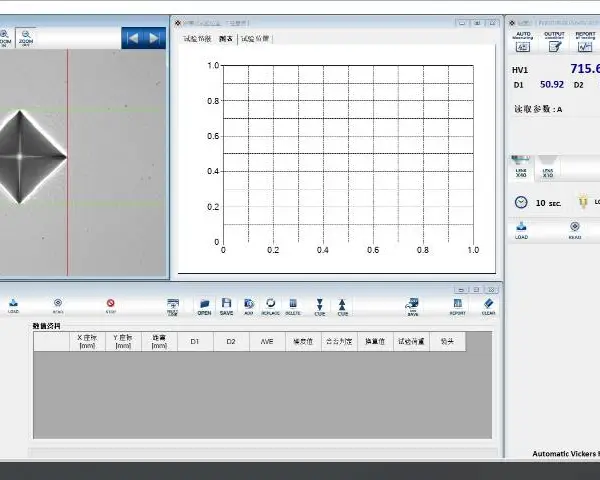Screen dimensions: 600x480
Task: Click the red vertical measuring line
Action: [x=68, y=162]
